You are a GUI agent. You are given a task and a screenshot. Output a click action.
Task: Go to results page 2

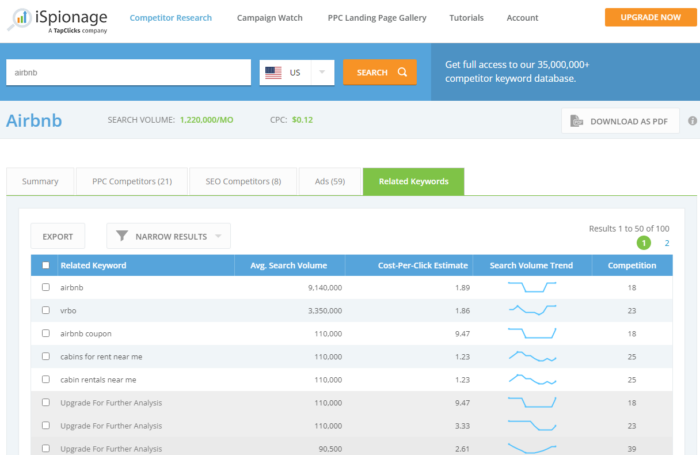(x=667, y=243)
